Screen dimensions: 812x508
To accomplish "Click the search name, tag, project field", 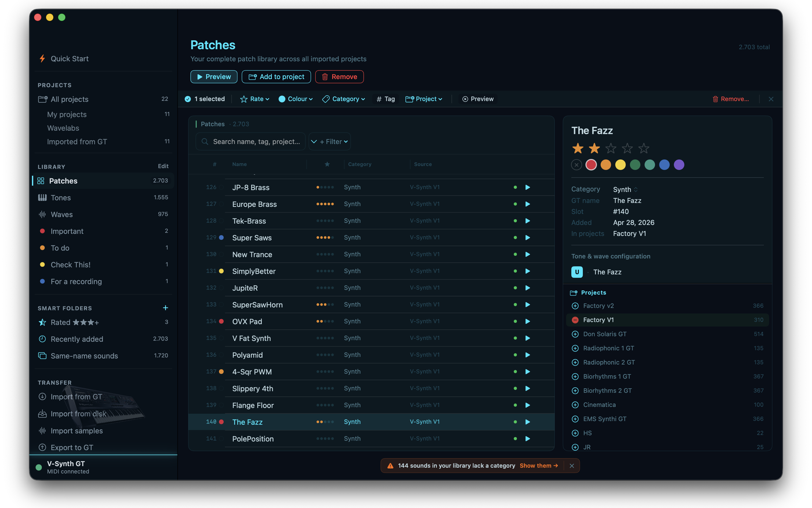I will click(250, 141).
